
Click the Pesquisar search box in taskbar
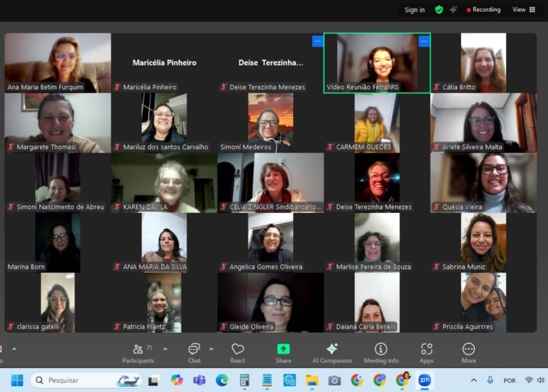78,380
